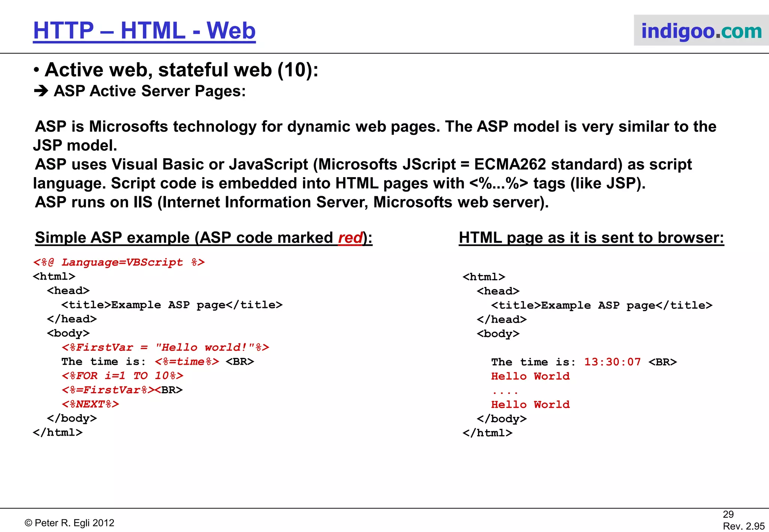Image resolution: width=769 pixels, height=532 pixels.
Task: Click the first red Hello World output
Action: [x=530, y=376]
